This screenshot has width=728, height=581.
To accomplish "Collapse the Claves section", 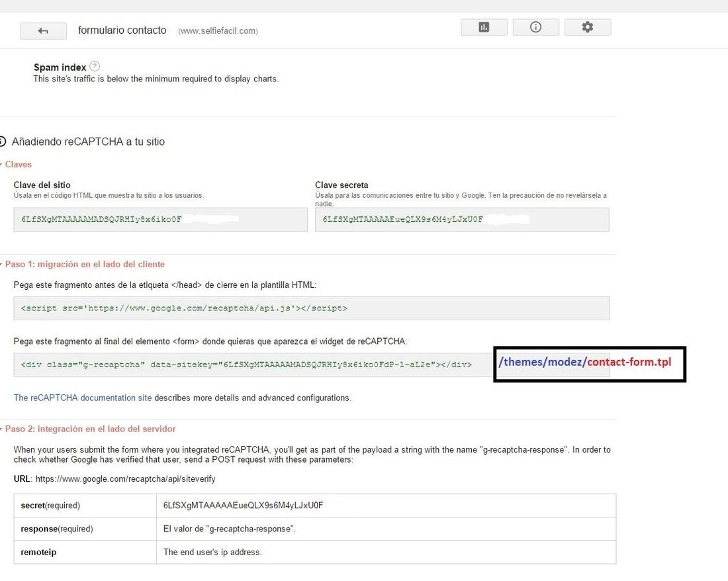I will pyautogui.click(x=17, y=164).
